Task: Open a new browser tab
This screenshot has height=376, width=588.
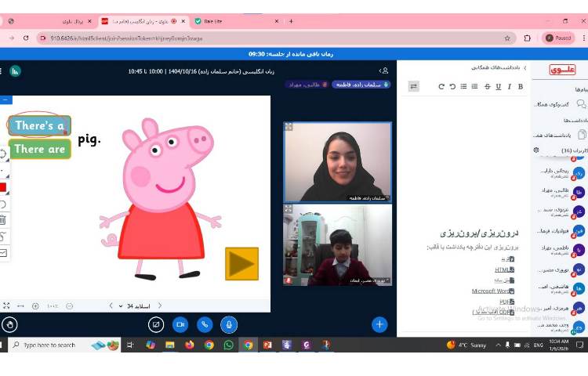Action: coord(291,21)
